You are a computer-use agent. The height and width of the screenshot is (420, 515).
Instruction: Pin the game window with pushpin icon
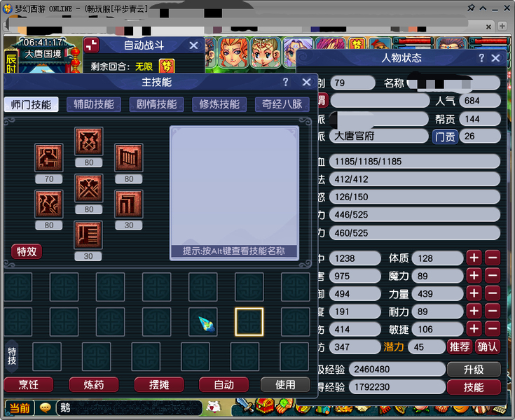click(x=472, y=8)
